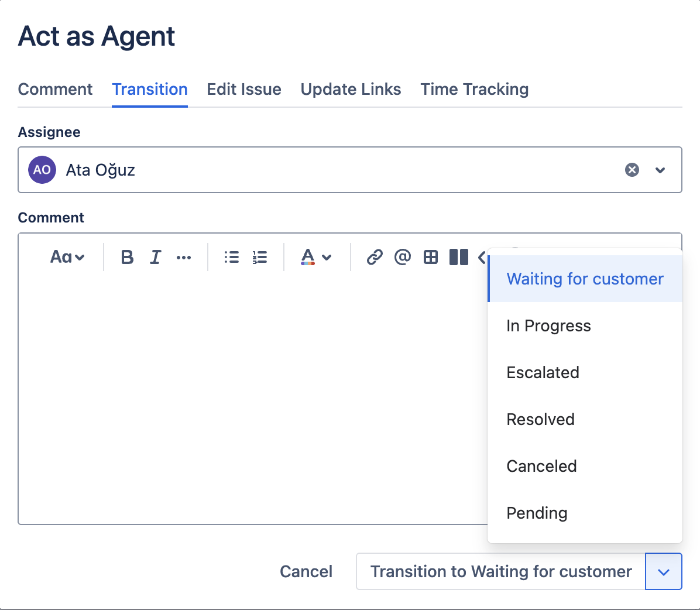Viewport: 700px width, 610px height.
Task: Choose Waiting for customer status
Action: [x=585, y=279]
